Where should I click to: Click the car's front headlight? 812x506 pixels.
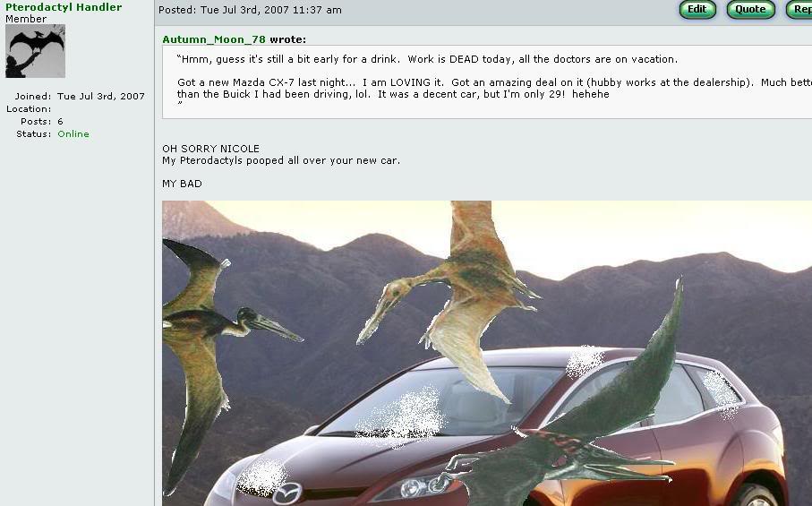pyautogui.click(x=415, y=487)
